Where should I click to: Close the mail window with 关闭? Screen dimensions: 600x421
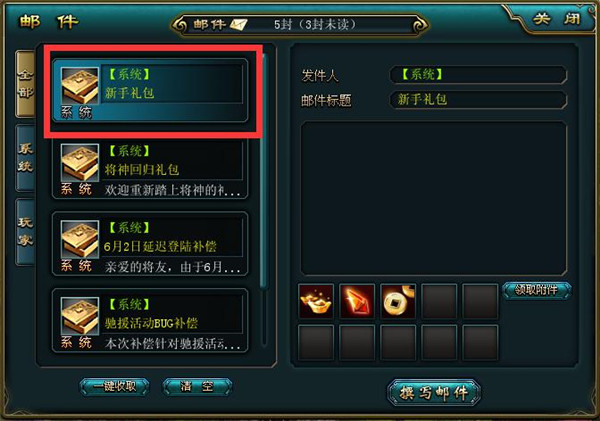click(x=557, y=18)
